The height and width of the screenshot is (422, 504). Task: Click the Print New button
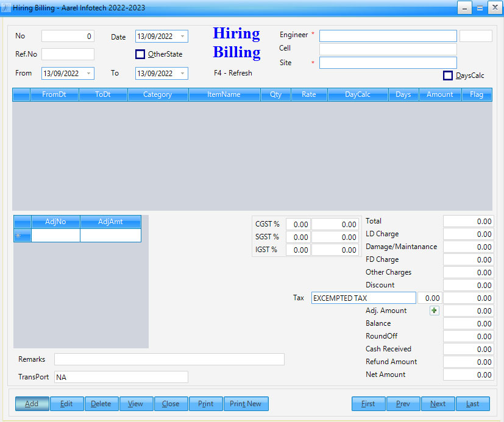point(246,404)
